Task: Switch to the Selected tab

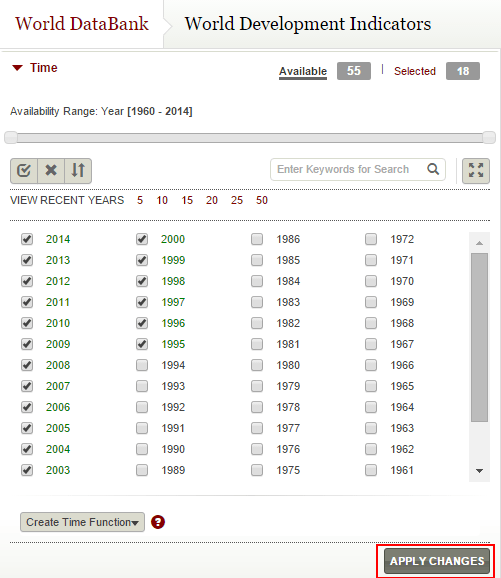Action: (415, 71)
